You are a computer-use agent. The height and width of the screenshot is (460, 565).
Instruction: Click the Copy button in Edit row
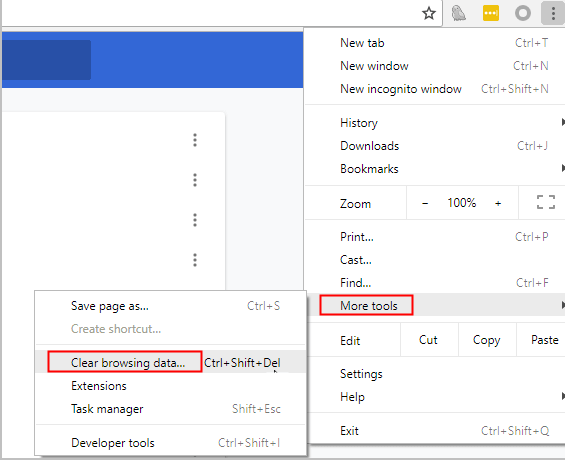pos(487,340)
